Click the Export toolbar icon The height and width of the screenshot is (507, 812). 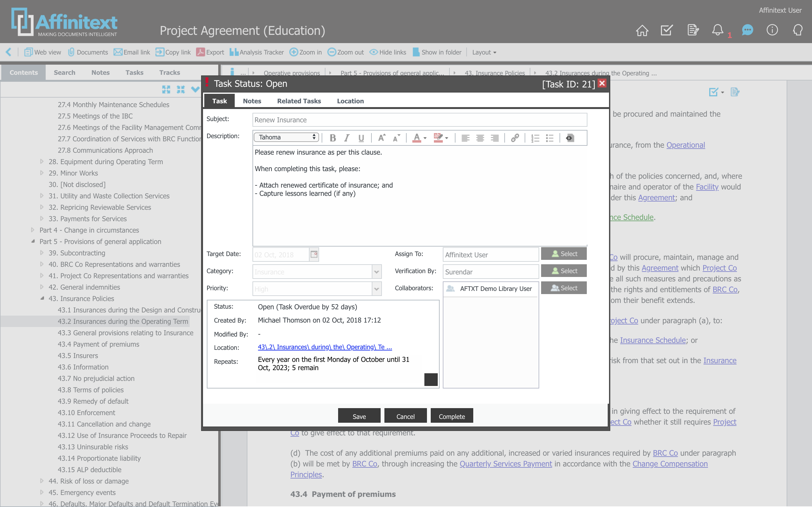click(210, 52)
